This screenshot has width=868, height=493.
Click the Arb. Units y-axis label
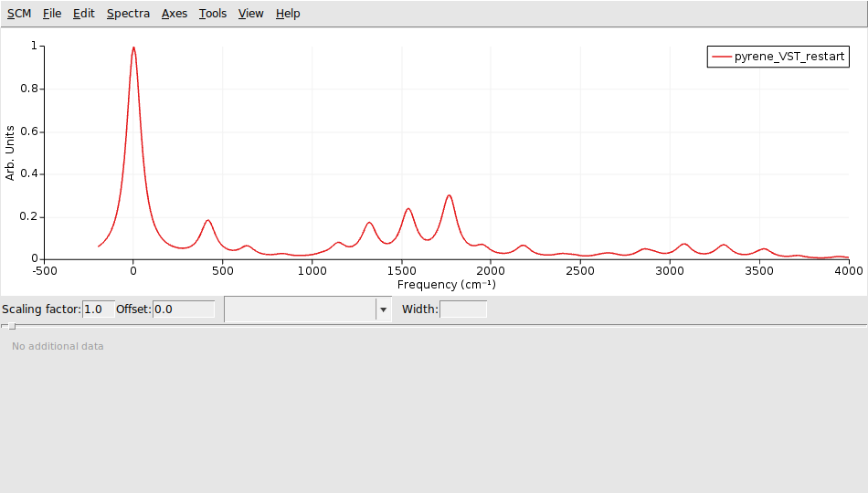(11, 152)
